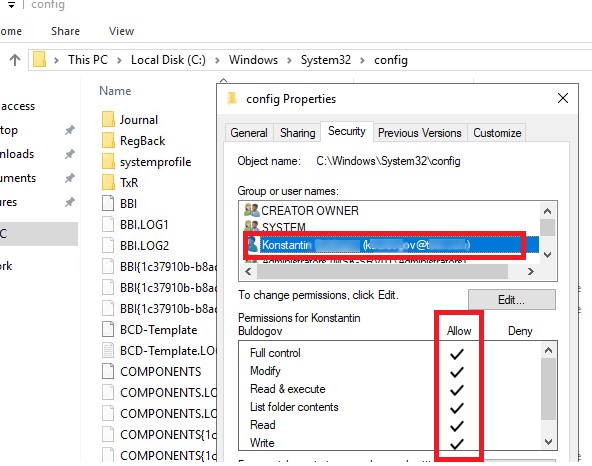Screen dimensions: 592x466
Task: Select the TxR folder icon
Action: [108, 182]
